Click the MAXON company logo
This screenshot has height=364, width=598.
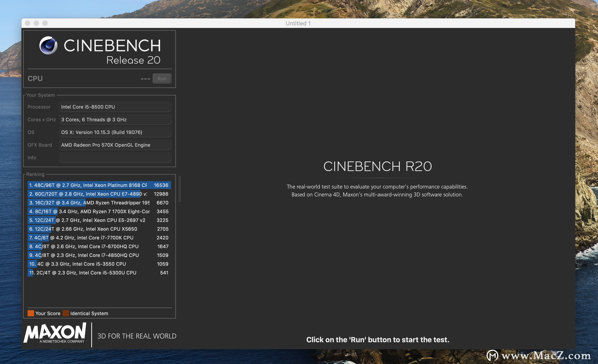[x=55, y=333]
